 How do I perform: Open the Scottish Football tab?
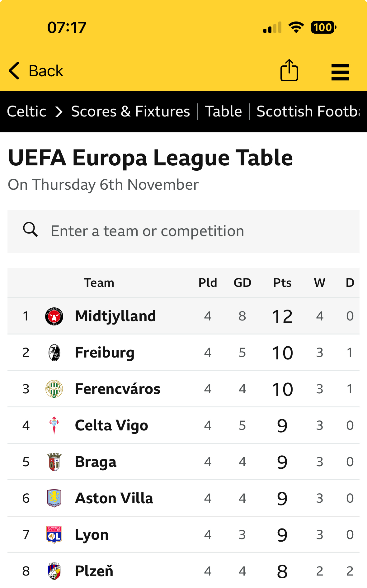(x=308, y=111)
